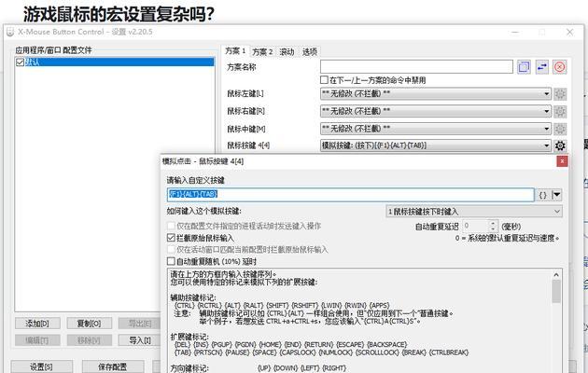588x373 pixels.
Task: Click the 请输入自定义按键 label
Action: [196, 180]
